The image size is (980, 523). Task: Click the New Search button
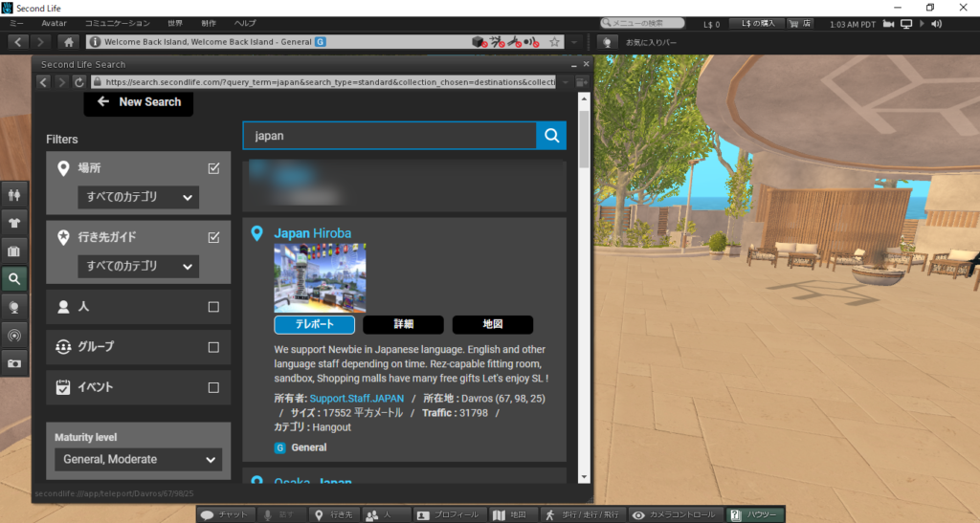point(138,102)
